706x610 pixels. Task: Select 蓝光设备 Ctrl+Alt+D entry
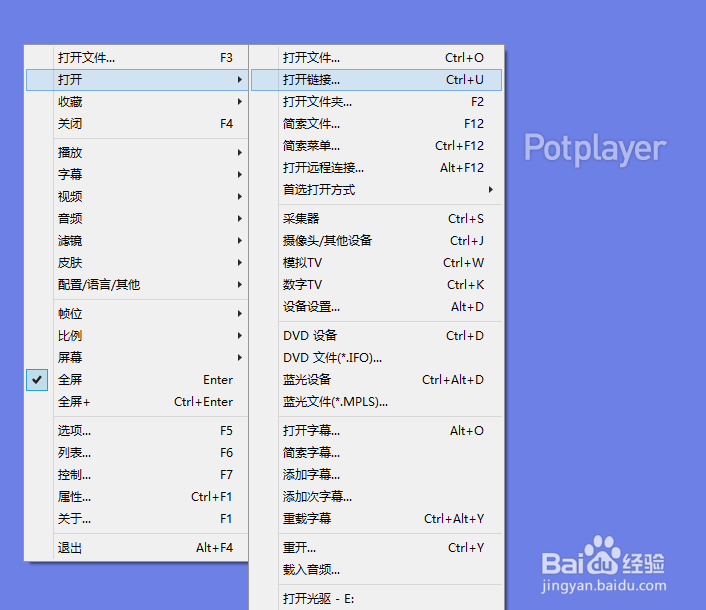pyautogui.click(x=376, y=380)
